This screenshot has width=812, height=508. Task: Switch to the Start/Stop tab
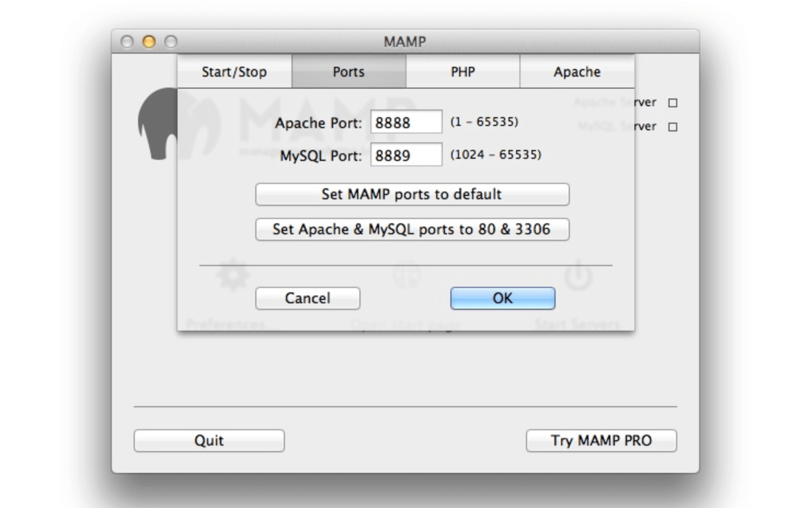pyautogui.click(x=234, y=72)
